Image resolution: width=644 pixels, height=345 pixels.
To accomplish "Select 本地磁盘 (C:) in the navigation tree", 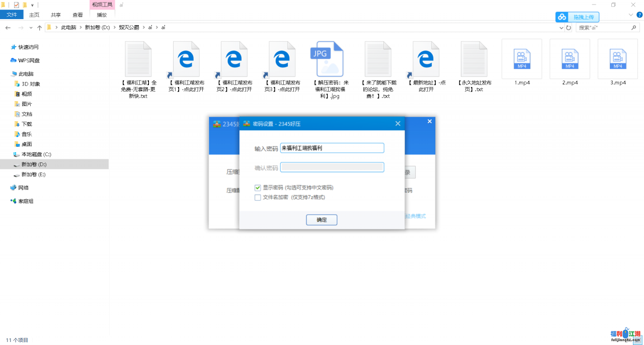I will [x=36, y=154].
